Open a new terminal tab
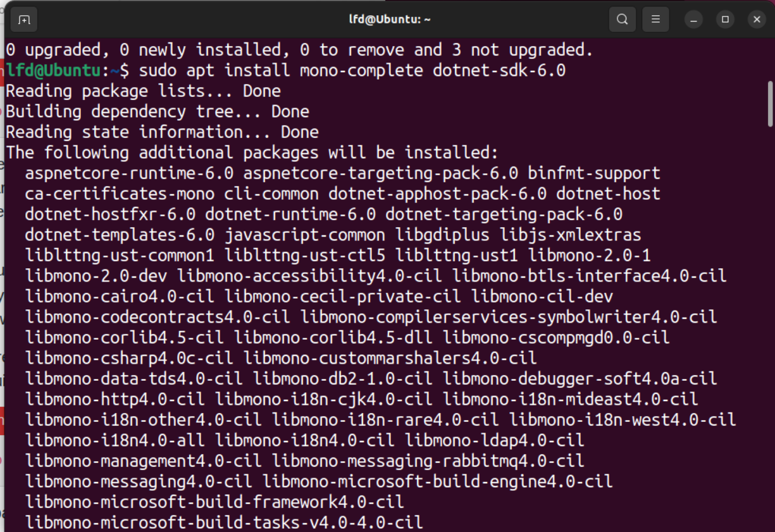Screen dimensions: 775x532 24,20
